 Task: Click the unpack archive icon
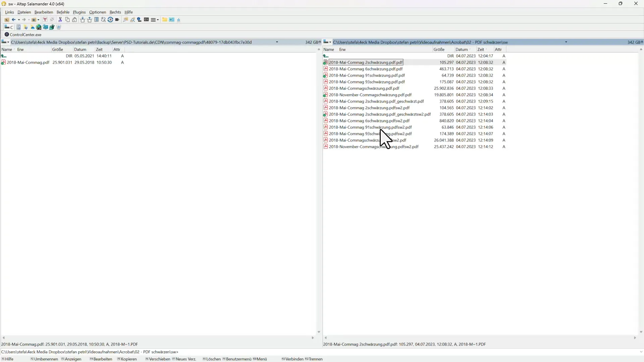click(90, 20)
